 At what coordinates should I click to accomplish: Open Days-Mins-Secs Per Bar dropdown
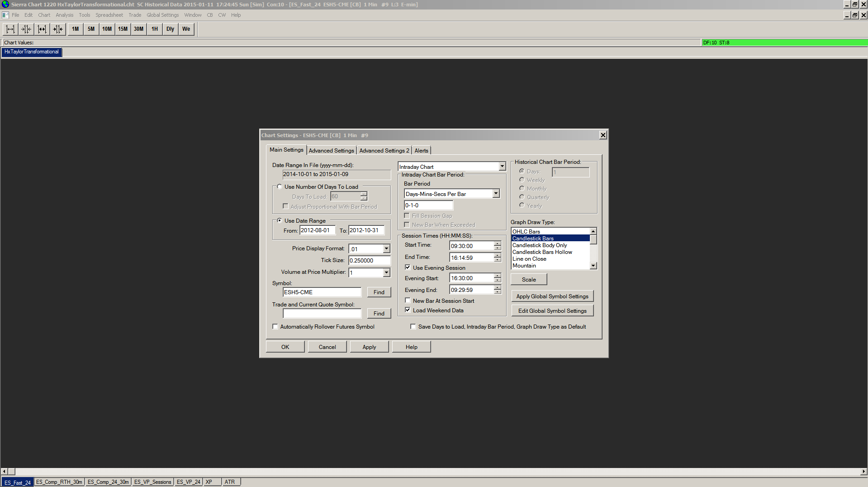496,194
